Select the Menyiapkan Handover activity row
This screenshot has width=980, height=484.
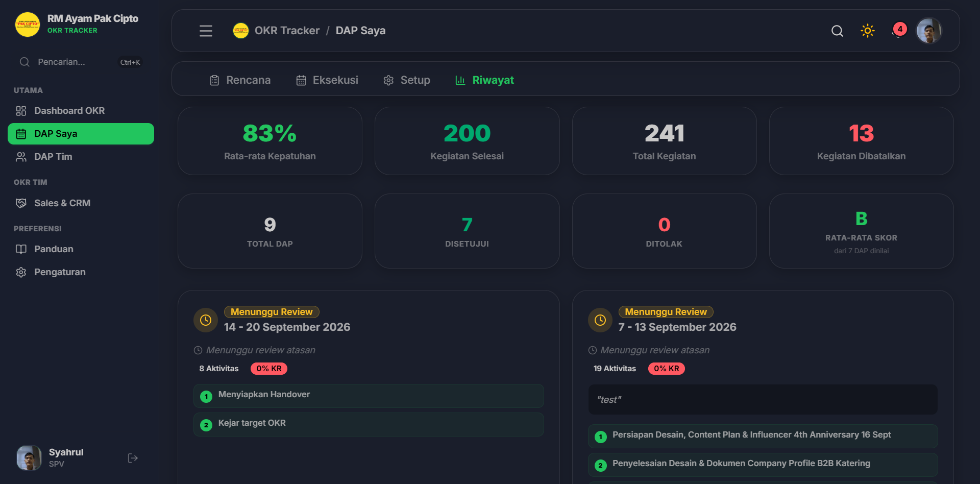(369, 396)
